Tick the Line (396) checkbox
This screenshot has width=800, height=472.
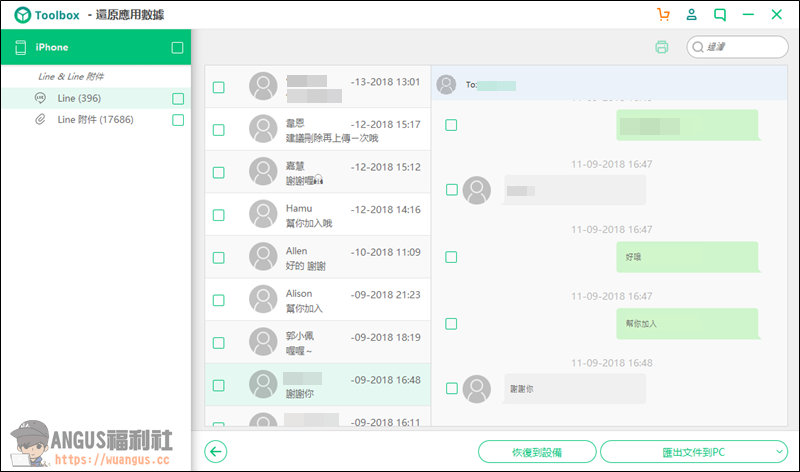click(x=178, y=98)
